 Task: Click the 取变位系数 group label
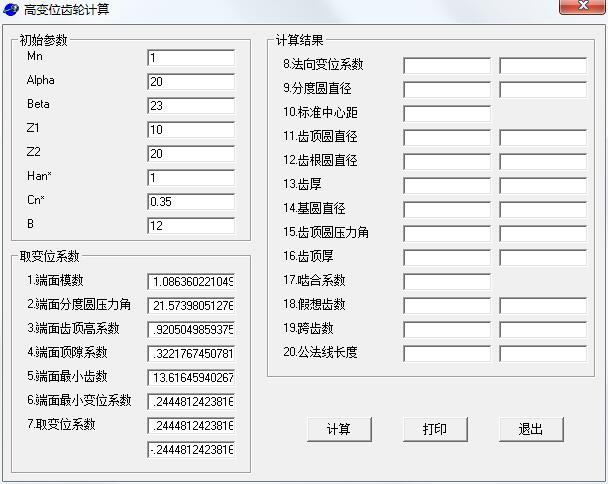50,256
